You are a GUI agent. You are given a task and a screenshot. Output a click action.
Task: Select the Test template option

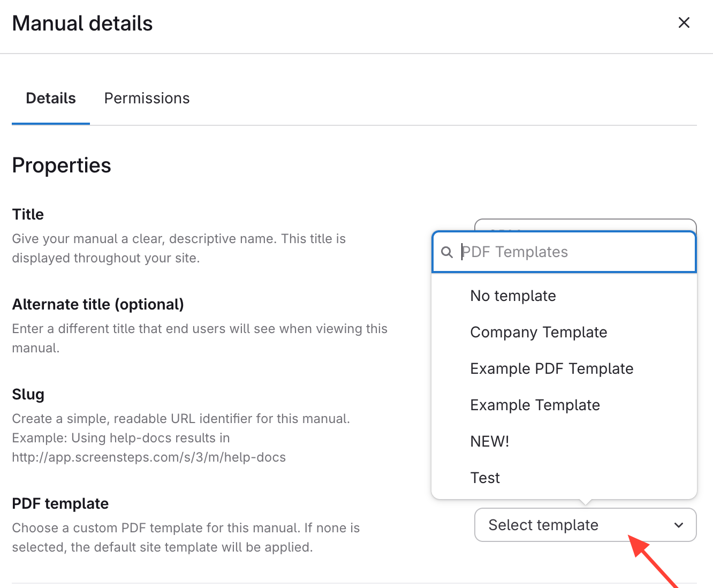coord(485,478)
